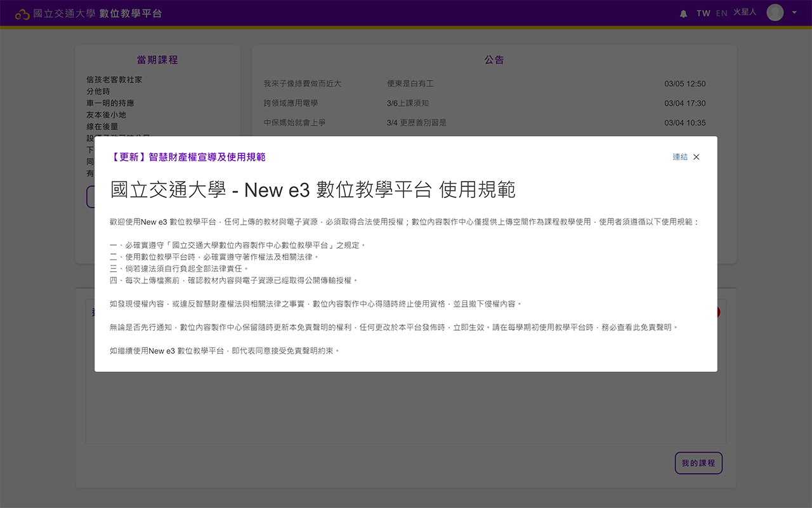
Task: Expand the account dropdown arrow
Action: tap(794, 13)
